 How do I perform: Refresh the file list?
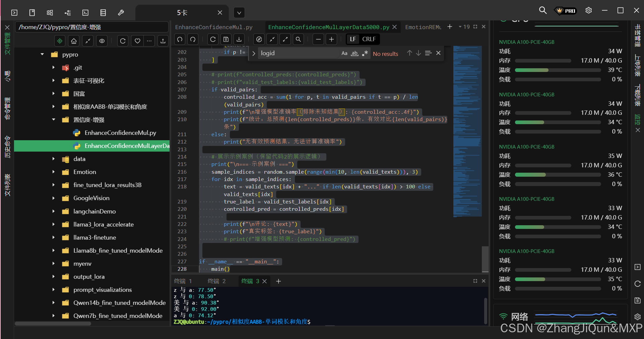click(123, 41)
